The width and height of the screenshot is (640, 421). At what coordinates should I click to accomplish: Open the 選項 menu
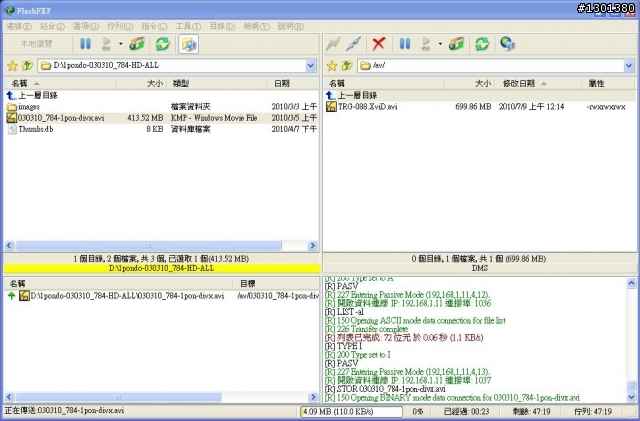click(86, 26)
